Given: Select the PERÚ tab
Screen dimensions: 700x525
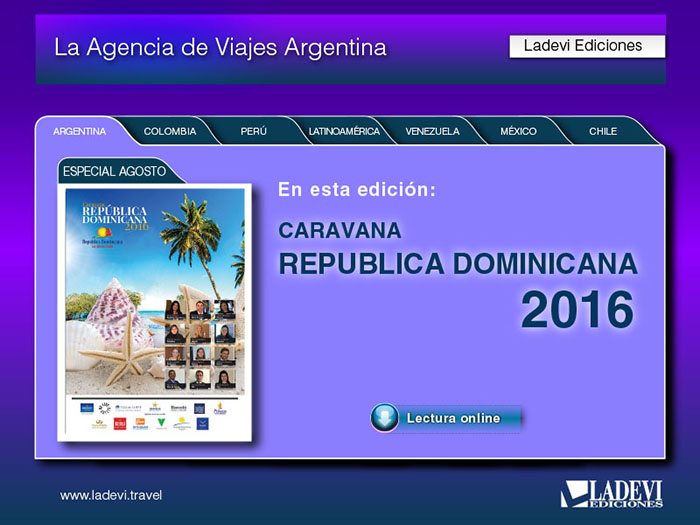Looking at the screenshot, I should pos(254,132).
